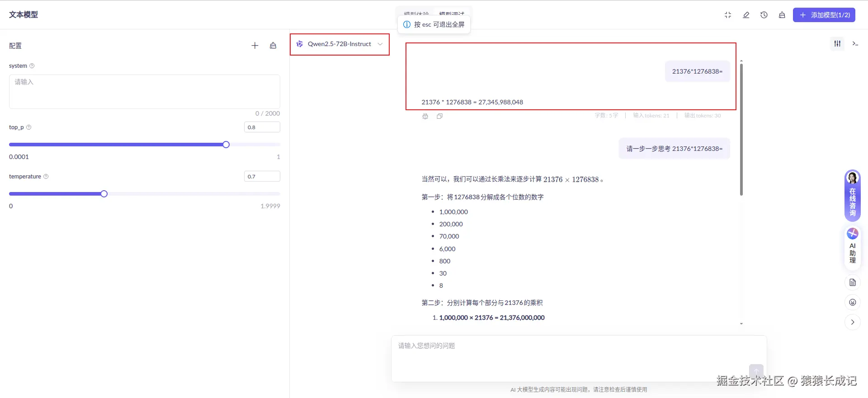The height and width of the screenshot is (398, 868).
Task: Click the user message 21376*1276838=
Action: coord(698,71)
